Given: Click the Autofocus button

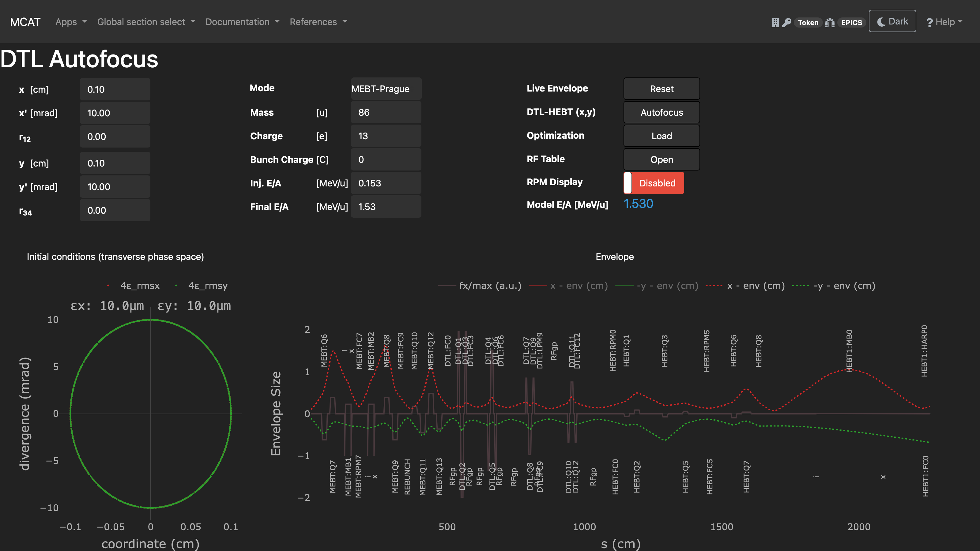Looking at the screenshot, I should point(661,112).
